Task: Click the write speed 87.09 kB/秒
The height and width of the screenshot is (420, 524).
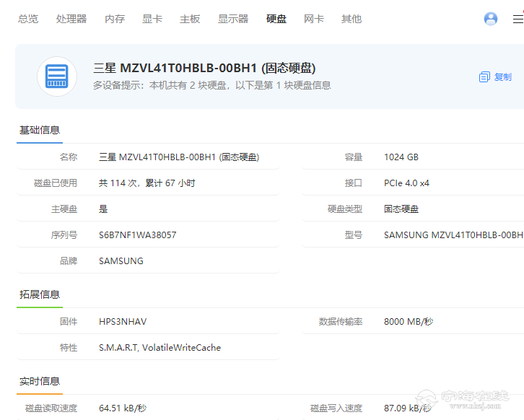Action: (407, 408)
